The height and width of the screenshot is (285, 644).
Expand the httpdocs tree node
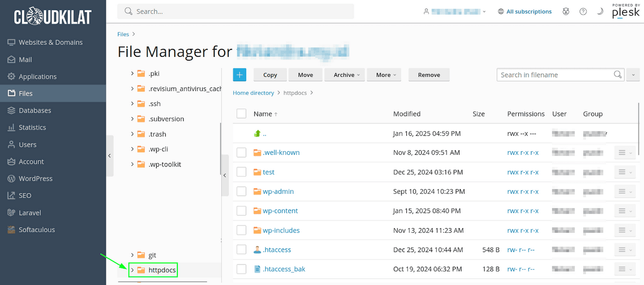point(132,270)
